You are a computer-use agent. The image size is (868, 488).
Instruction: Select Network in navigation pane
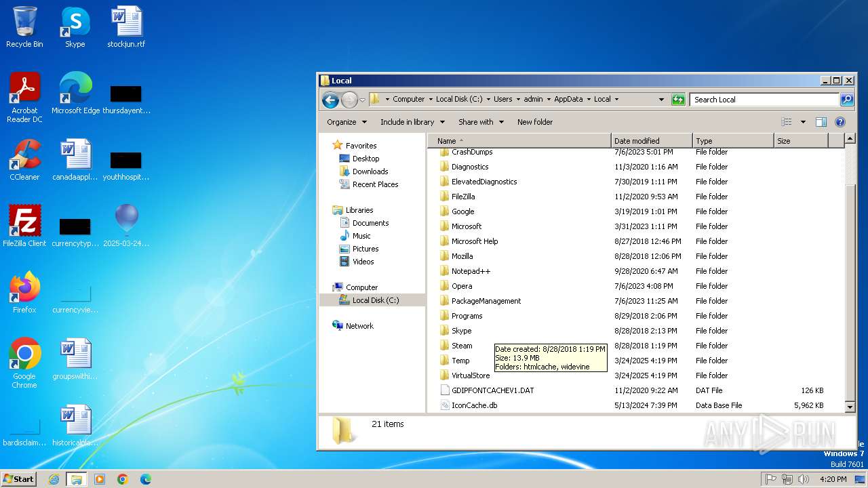(x=359, y=326)
